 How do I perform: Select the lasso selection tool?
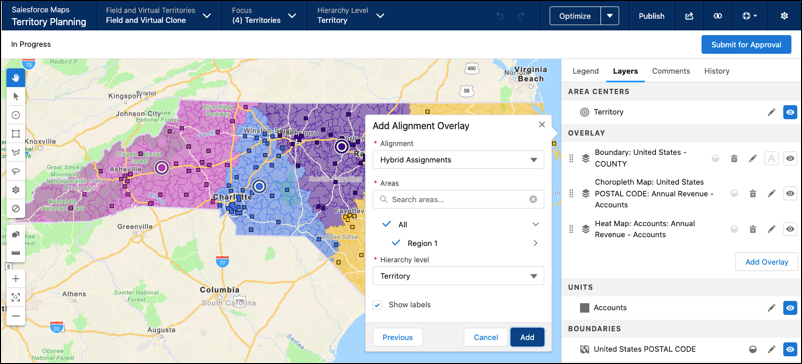(16, 171)
